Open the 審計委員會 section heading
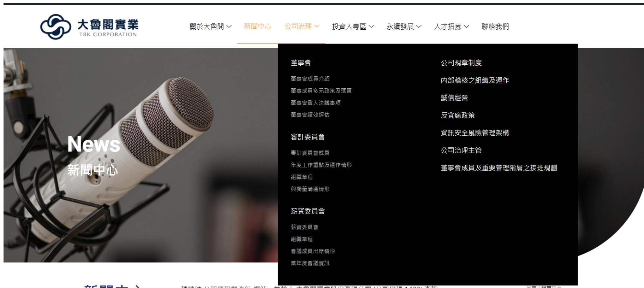This screenshot has width=644, height=288. pos(308,137)
